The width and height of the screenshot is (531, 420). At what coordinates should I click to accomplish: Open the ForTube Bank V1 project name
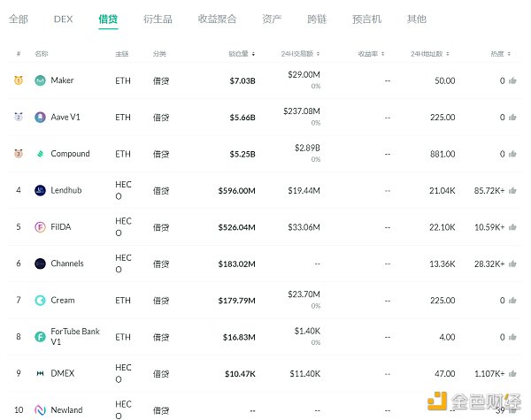coord(75,336)
